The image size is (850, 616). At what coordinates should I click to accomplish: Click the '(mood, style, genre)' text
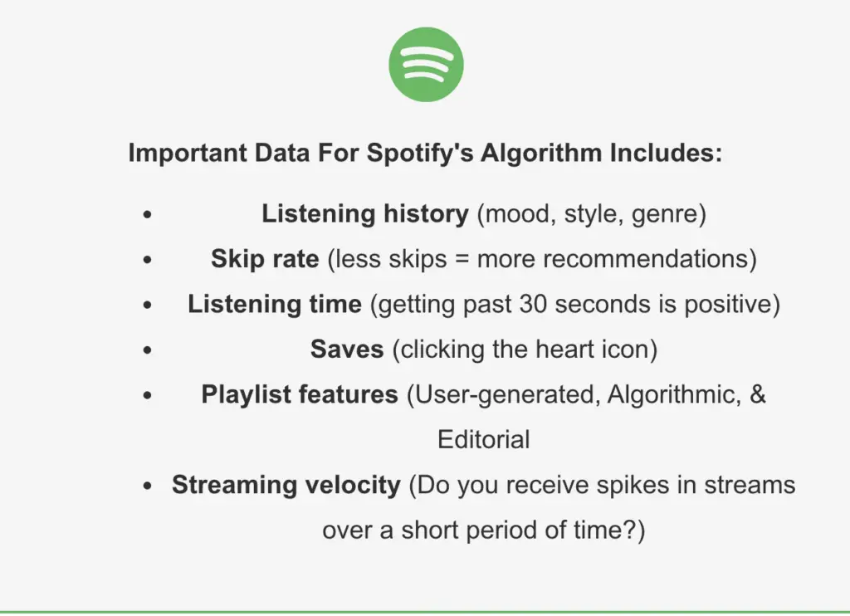pos(592,214)
